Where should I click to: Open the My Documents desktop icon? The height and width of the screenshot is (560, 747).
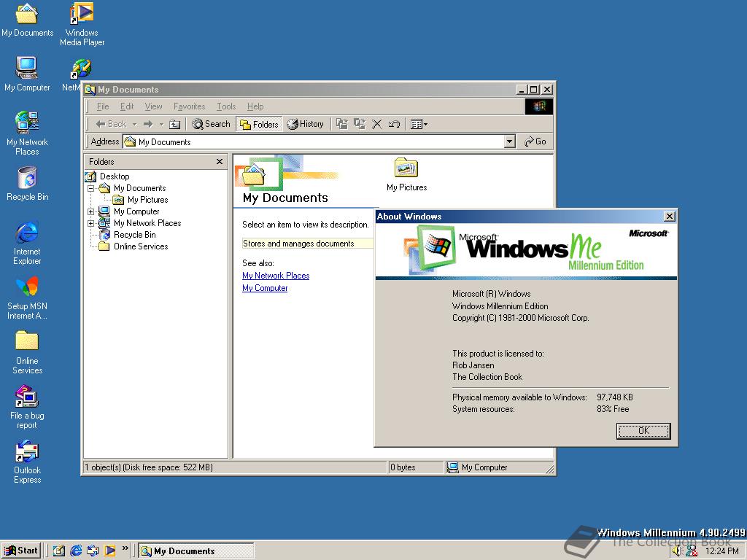pyautogui.click(x=27, y=19)
